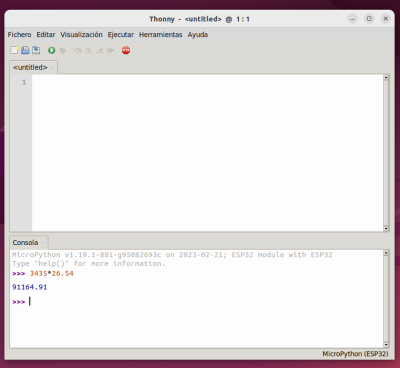The width and height of the screenshot is (400, 368).
Task: Click the Step out toolbar icon
Action: tap(100, 51)
